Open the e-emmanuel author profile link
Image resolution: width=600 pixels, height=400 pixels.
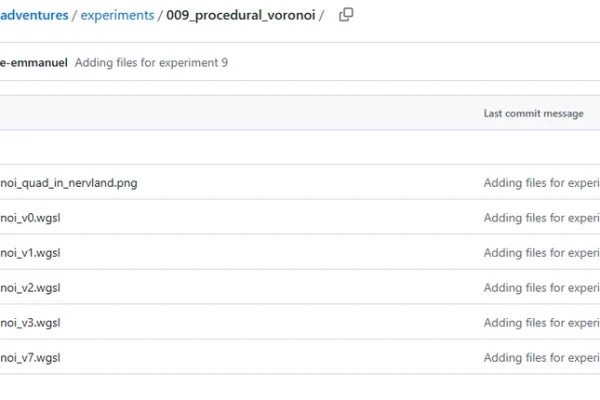(x=34, y=62)
